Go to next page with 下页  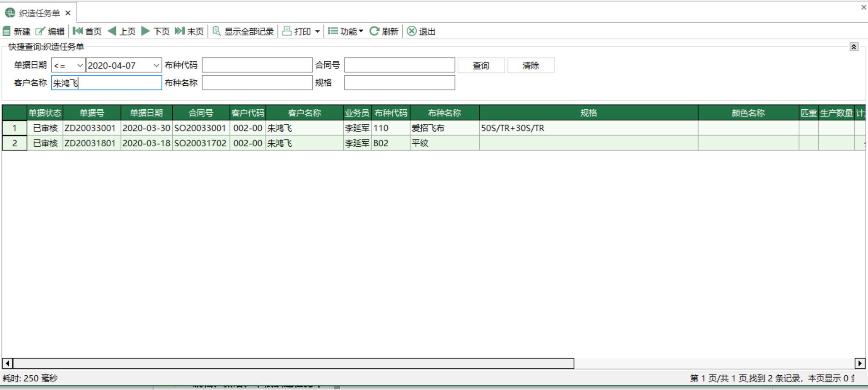point(155,31)
